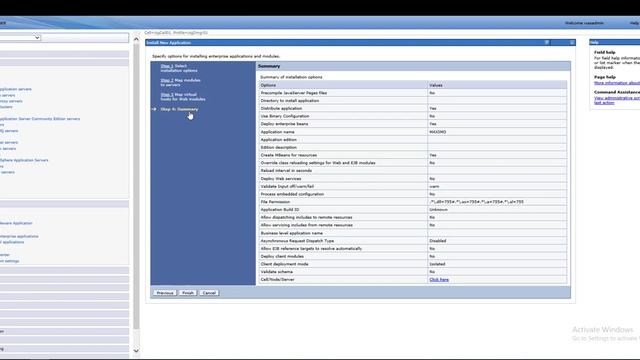Click the 'warn' validate input value

point(434,187)
